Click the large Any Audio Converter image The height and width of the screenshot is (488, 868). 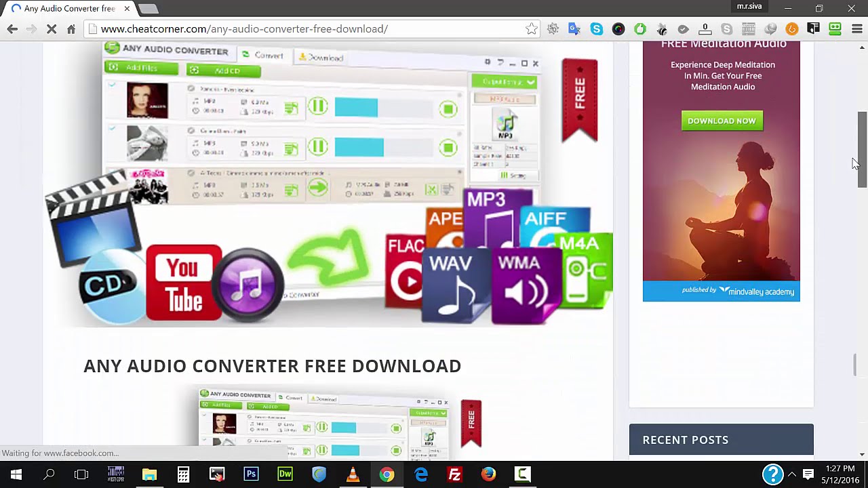(x=329, y=183)
